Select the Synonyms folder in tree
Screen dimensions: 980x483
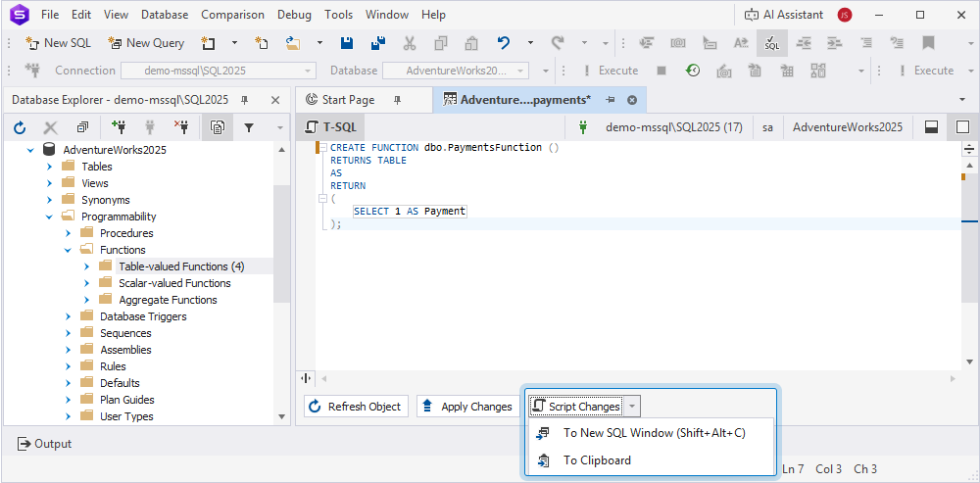click(106, 200)
